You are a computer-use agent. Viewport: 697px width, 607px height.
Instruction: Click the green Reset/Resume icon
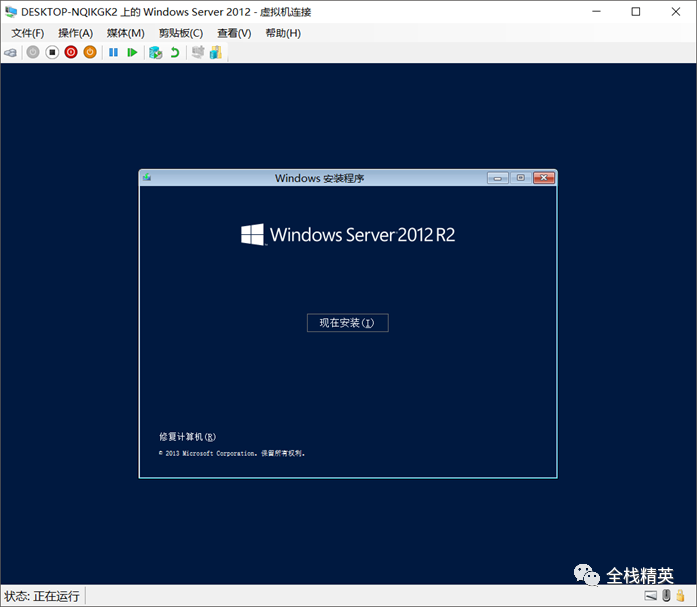pos(132,52)
